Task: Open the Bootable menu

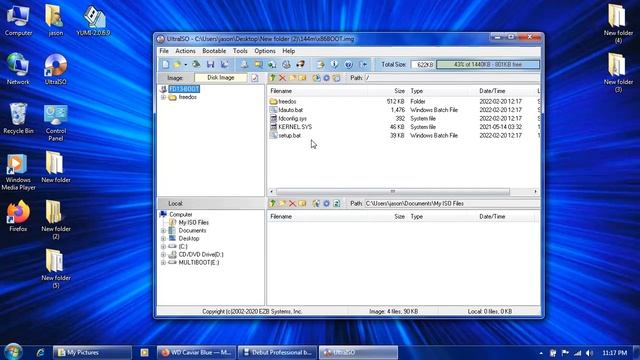Action: pos(214,51)
